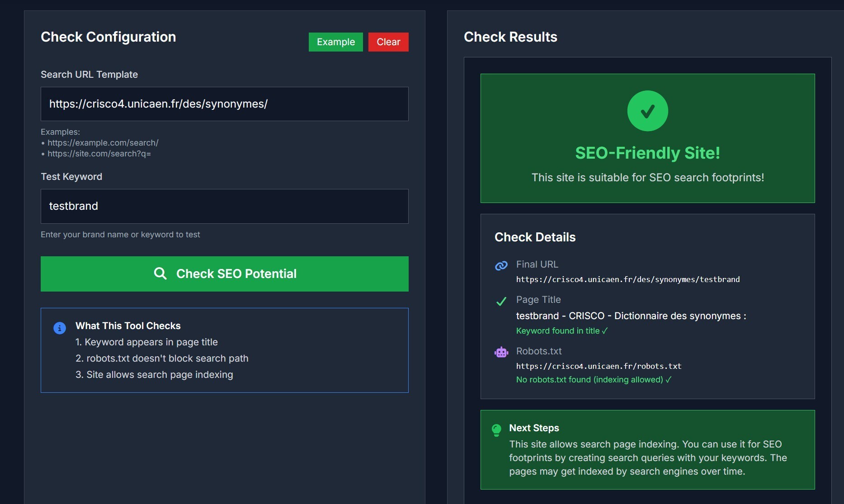Click the lightbulb icon beside Next Steps

click(496, 429)
